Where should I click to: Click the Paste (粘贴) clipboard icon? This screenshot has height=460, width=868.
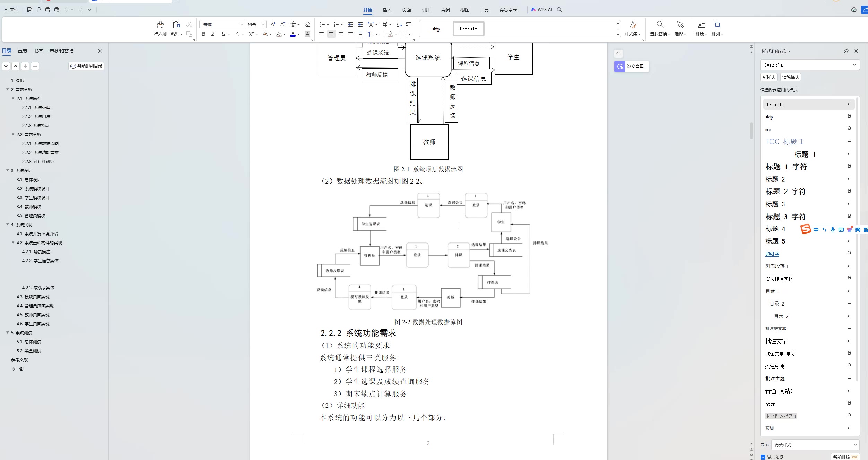[x=176, y=25]
